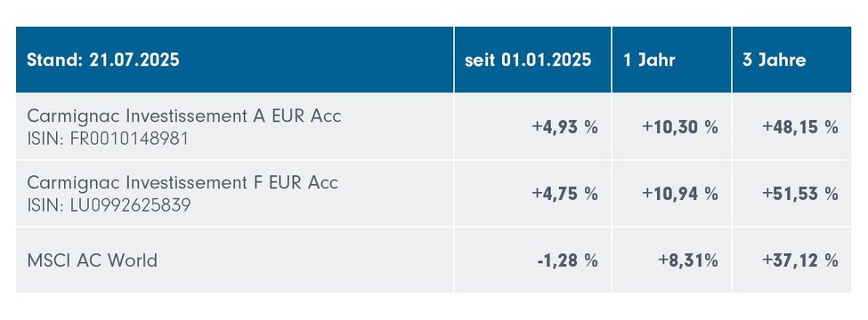Viewport: 868px width, 320px height.
Task: Click the +4,93 % value
Action: (564, 127)
